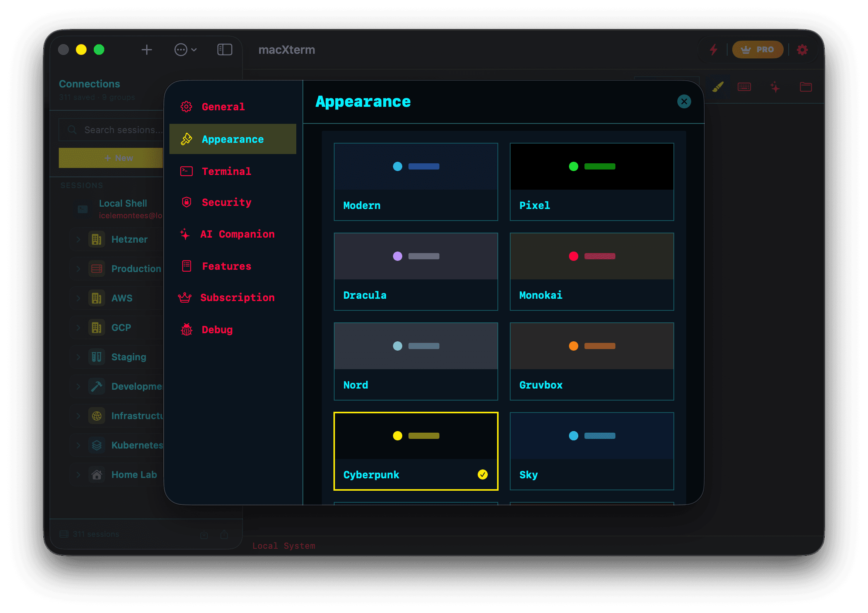Viewport: 868px width, 613px height.
Task: Select the Security shield icon in settings sidebar
Action: pos(186,202)
